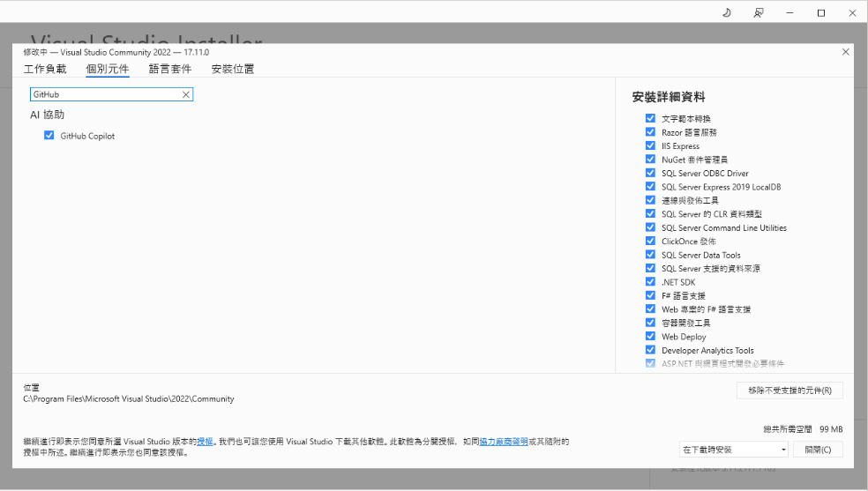This screenshot has height=491, width=868.
Task: Click the 安裝詳細資料 heading
Action: coord(669,97)
